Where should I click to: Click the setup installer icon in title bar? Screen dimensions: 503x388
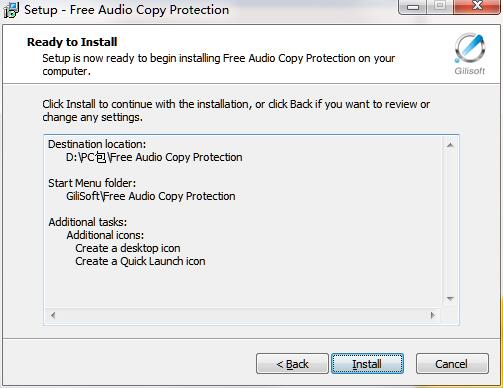click(11, 10)
